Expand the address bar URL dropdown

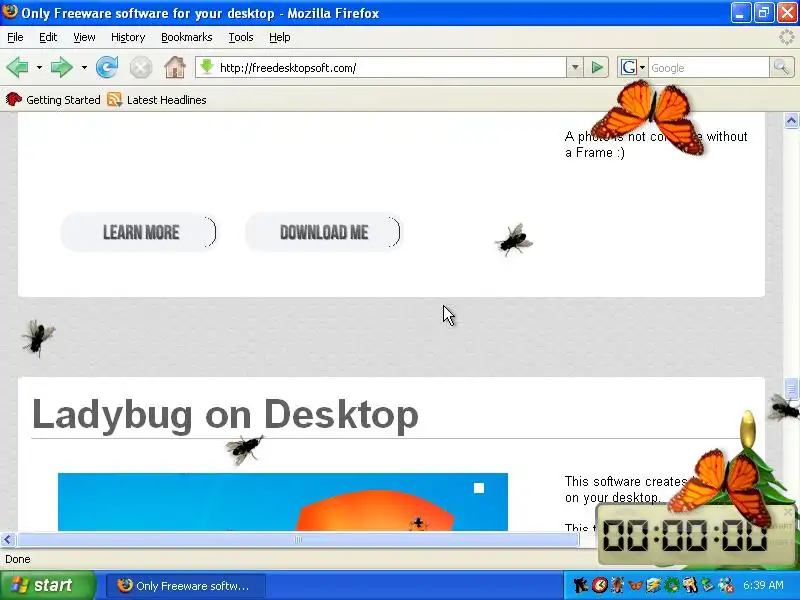tap(575, 67)
